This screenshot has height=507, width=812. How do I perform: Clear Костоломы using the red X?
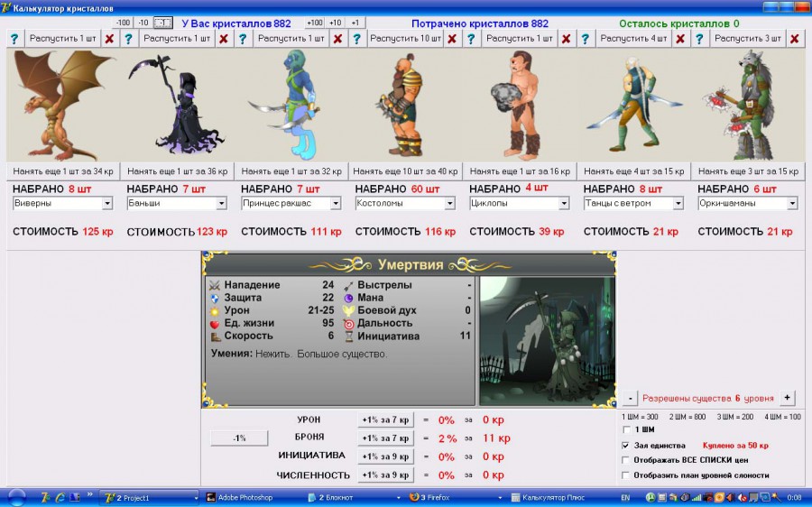[452, 39]
